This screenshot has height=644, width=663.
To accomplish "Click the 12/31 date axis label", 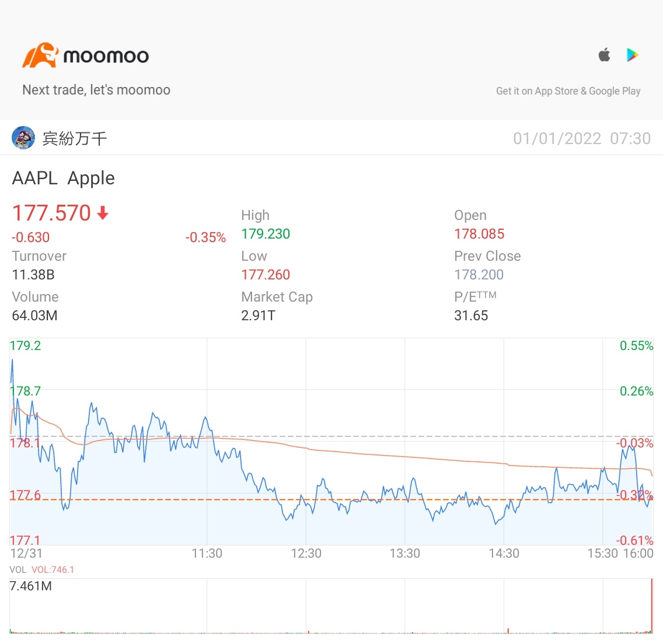I will click(26, 553).
